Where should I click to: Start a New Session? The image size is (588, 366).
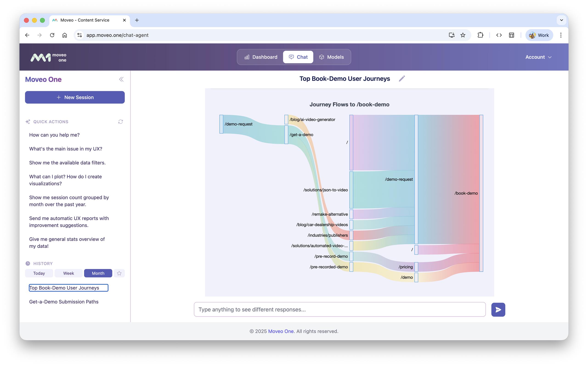(x=75, y=97)
